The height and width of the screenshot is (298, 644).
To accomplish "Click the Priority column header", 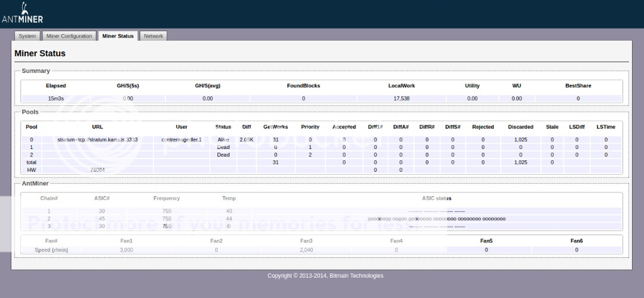I will (x=310, y=127).
